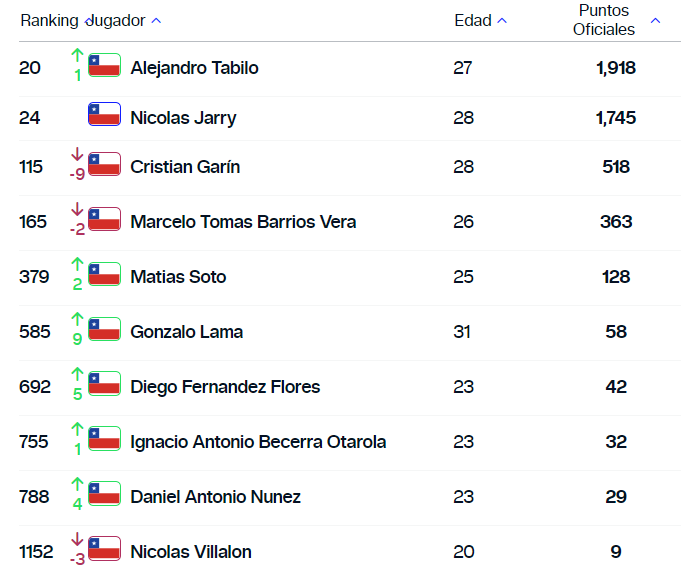
Task: Open Nicolas Jarry's player profile
Action: click(183, 118)
